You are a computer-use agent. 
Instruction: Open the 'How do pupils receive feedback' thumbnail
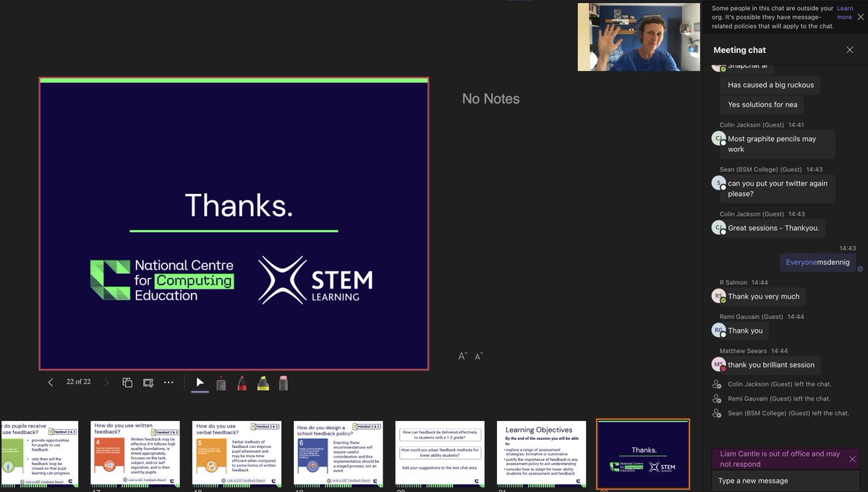(x=40, y=453)
